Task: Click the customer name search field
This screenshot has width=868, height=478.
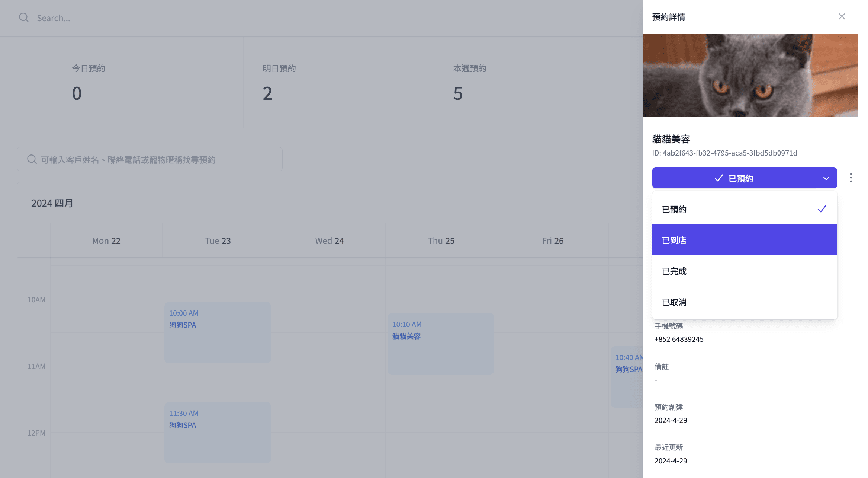Action: [x=150, y=159]
